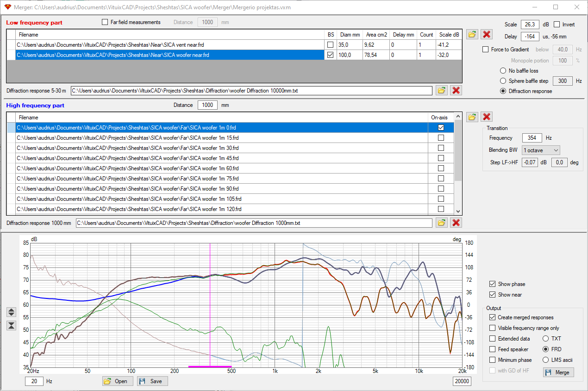Choose LMS ascii output format
This screenshot has width=588, height=391.
click(x=545, y=360)
